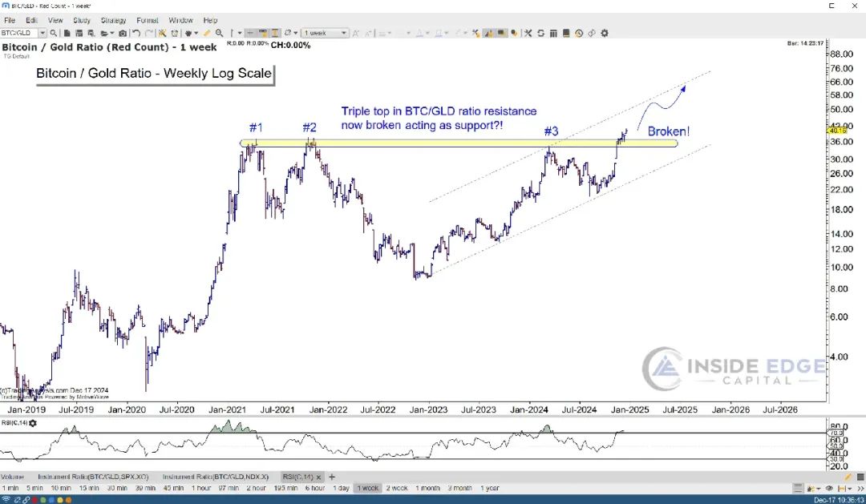
Task: Select the ruler measure tool
Action: (207, 33)
